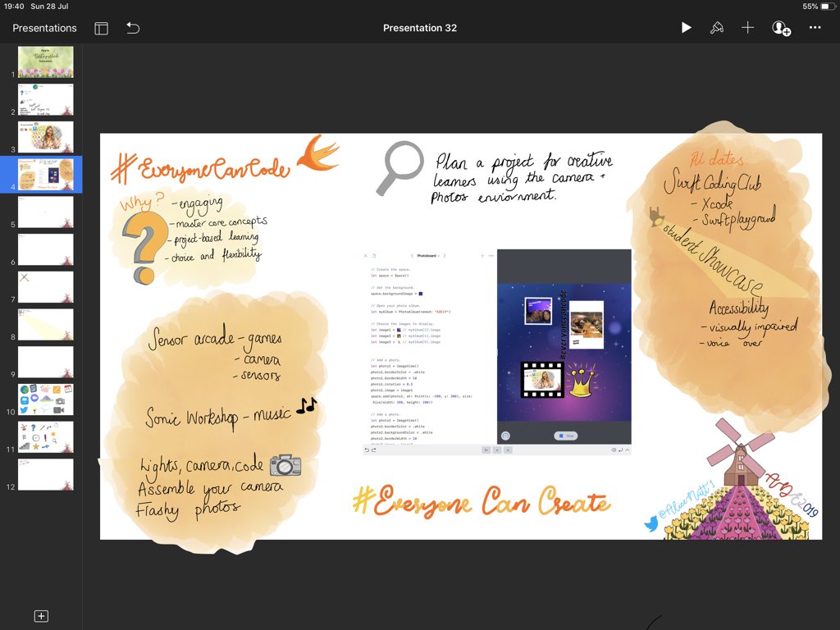The width and height of the screenshot is (840, 630).
Task: Add a new slide with the plus button
Action: tap(41, 615)
